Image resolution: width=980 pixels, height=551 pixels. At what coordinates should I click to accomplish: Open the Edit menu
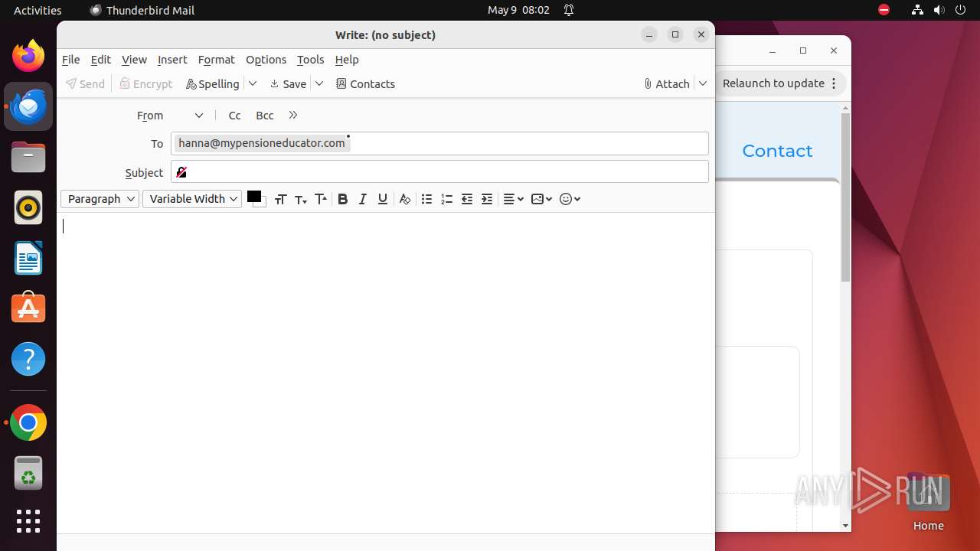click(x=100, y=60)
